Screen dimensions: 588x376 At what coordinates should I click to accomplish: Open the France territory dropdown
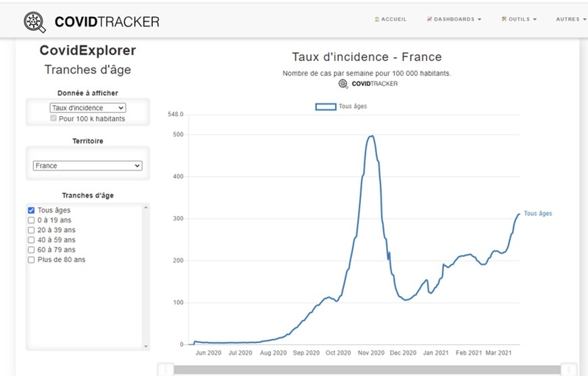pyautogui.click(x=87, y=165)
